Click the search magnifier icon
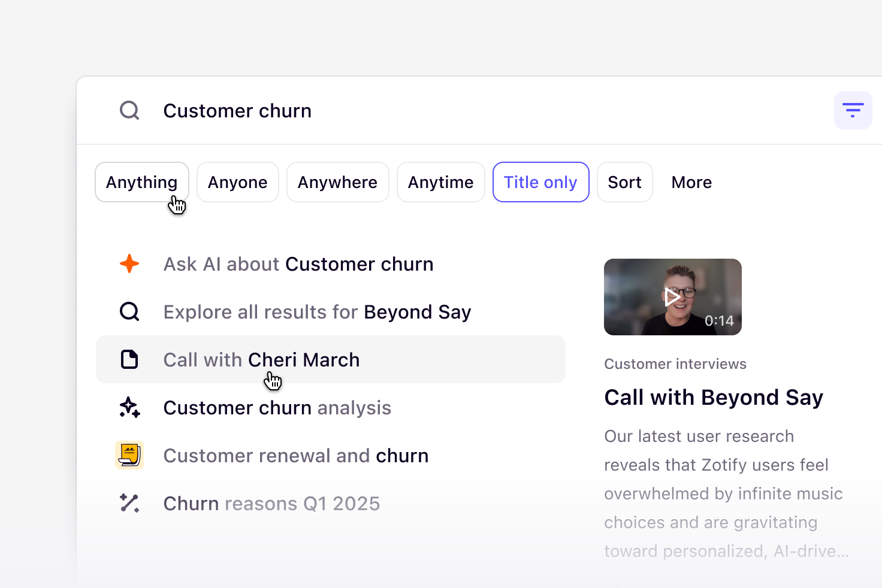 point(129,111)
